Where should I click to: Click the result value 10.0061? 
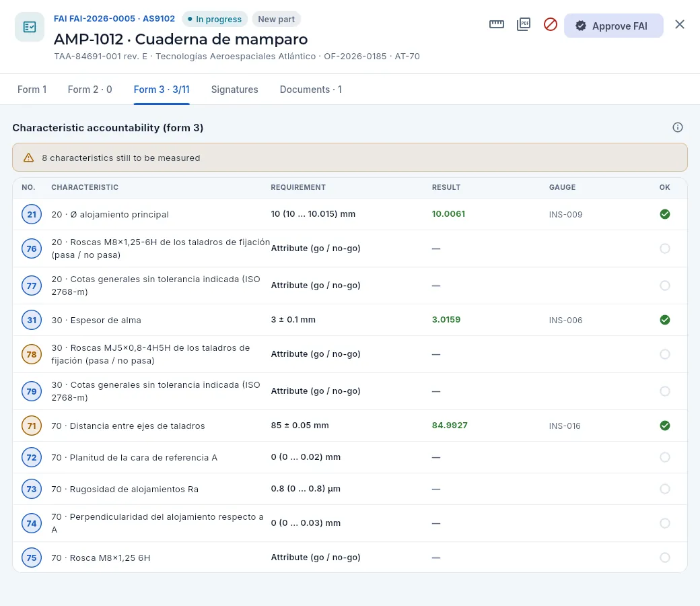pyautogui.click(x=448, y=214)
